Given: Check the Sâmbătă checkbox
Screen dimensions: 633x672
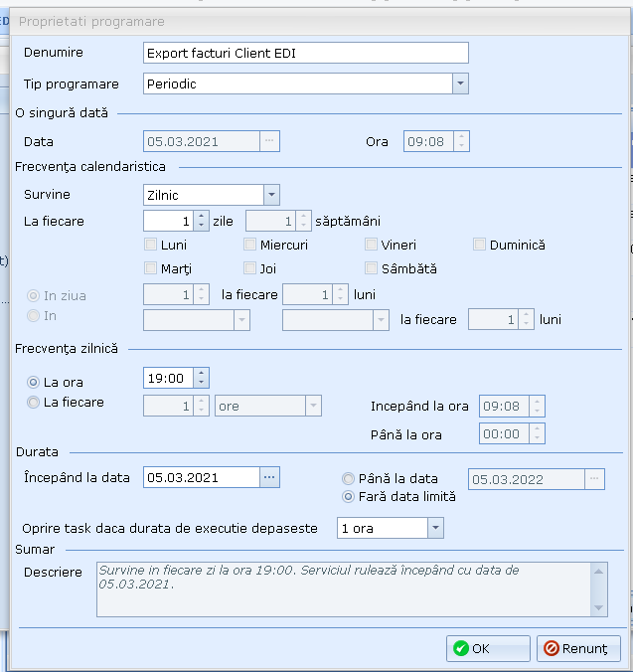Looking at the screenshot, I should click(371, 268).
